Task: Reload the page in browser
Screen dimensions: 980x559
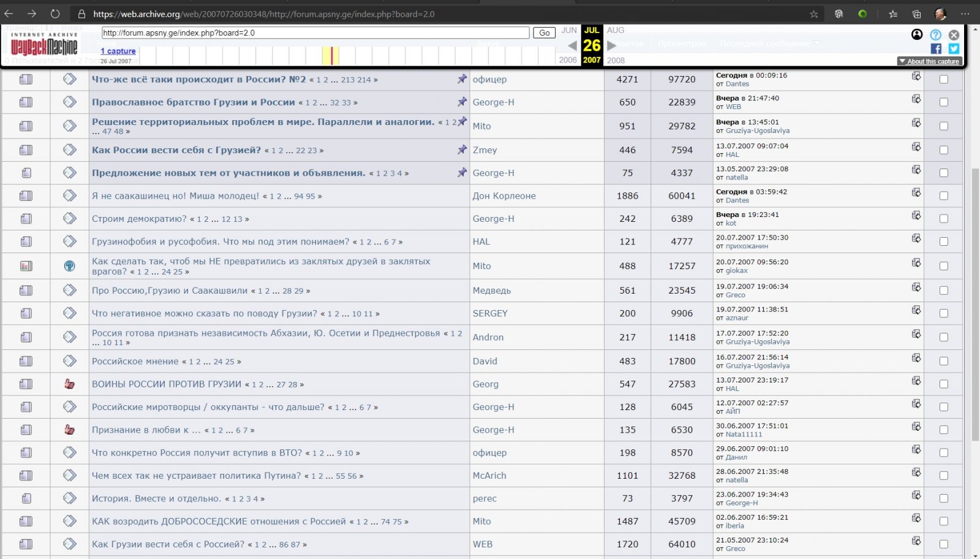Action: [55, 13]
